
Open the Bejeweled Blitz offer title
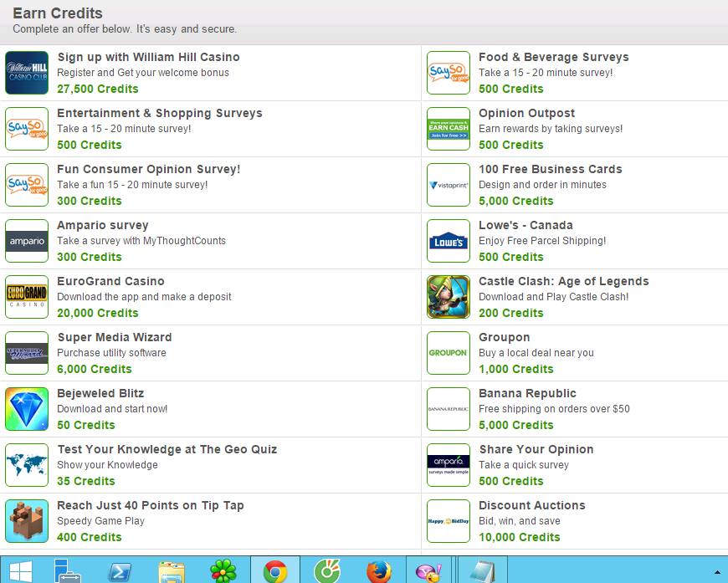100,394
